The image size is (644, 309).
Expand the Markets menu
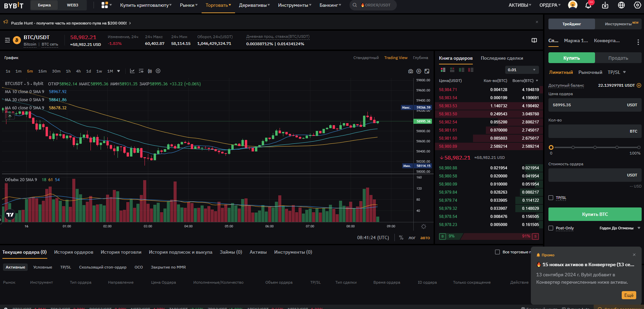click(x=189, y=5)
